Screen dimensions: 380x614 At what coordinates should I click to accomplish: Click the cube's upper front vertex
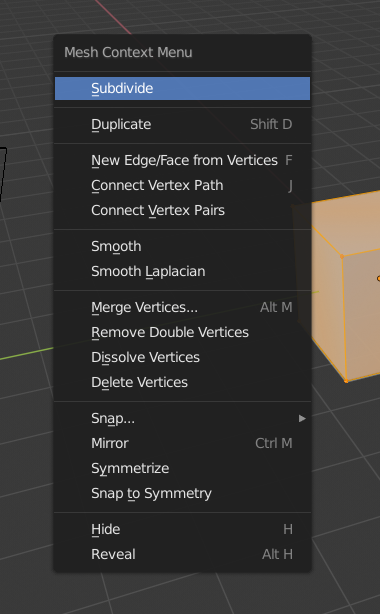[342, 256]
